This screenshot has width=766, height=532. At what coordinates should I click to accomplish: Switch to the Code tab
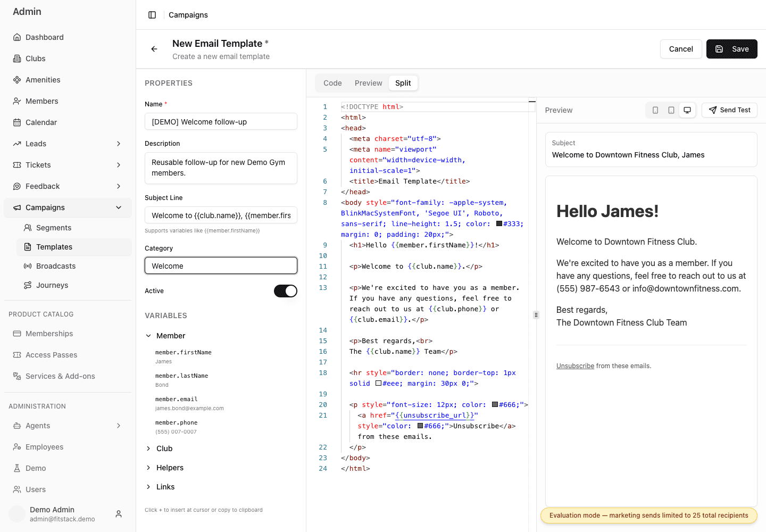click(x=332, y=83)
